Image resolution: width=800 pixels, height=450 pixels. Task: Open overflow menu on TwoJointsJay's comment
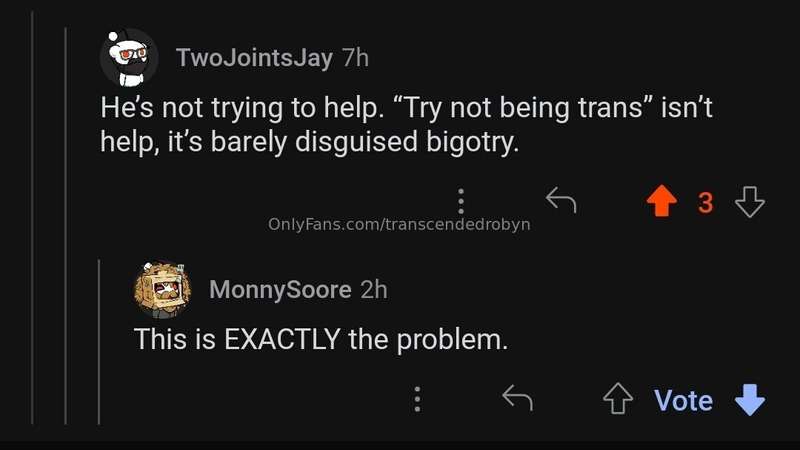pos(461,201)
